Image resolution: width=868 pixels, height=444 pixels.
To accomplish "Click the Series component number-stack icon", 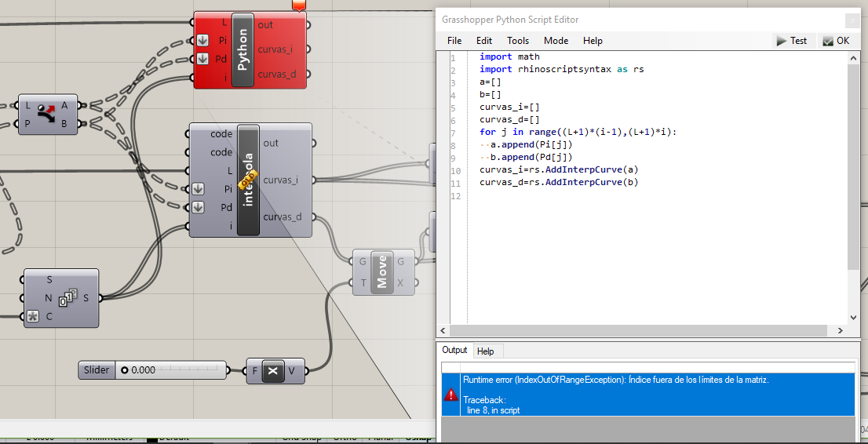I will point(67,298).
